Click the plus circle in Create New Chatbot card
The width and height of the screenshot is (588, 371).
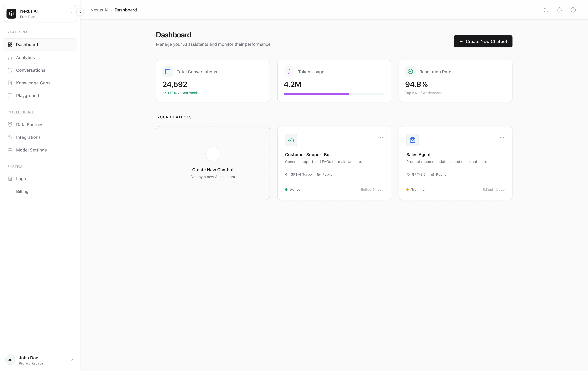[x=213, y=154]
